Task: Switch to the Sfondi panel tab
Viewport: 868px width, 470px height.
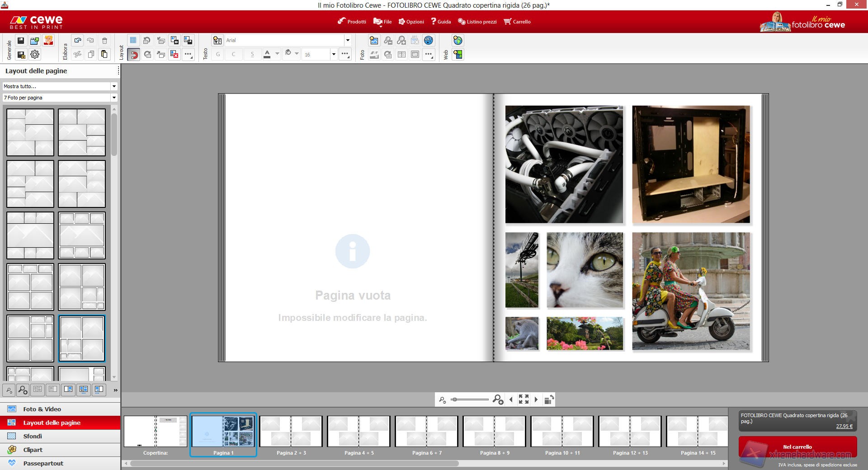Action: [x=33, y=436]
